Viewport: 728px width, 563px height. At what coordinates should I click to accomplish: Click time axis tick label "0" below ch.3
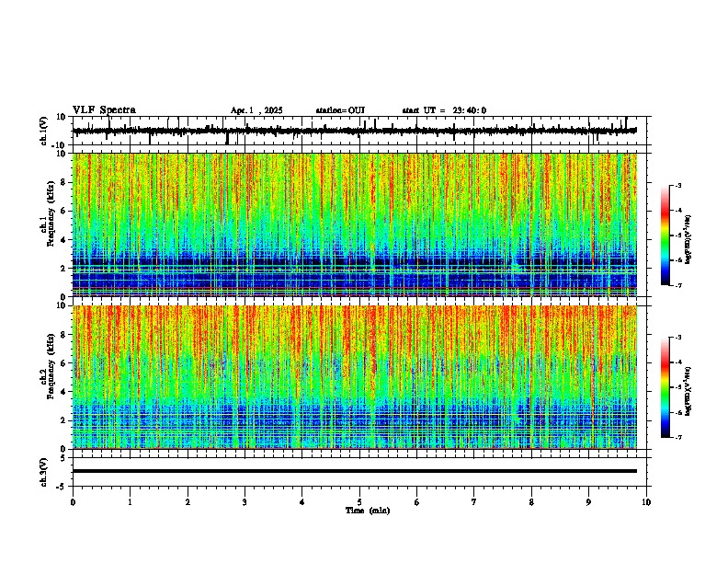(73, 502)
